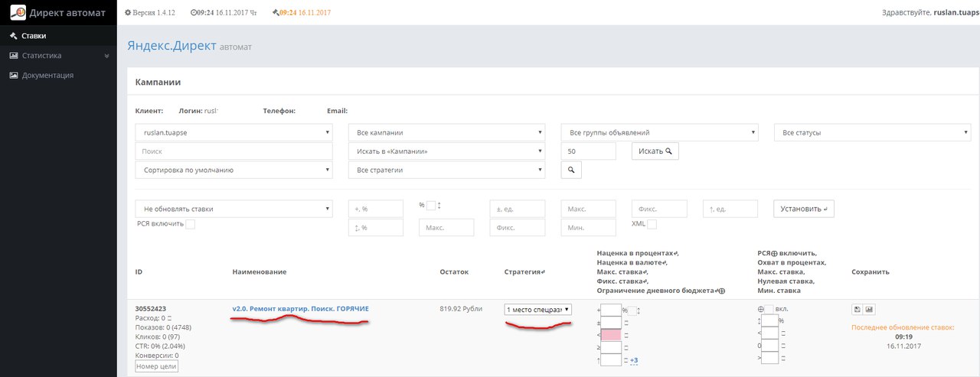Open the chart icon next to save icon
The height and width of the screenshot is (377, 980).
tap(870, 310)
